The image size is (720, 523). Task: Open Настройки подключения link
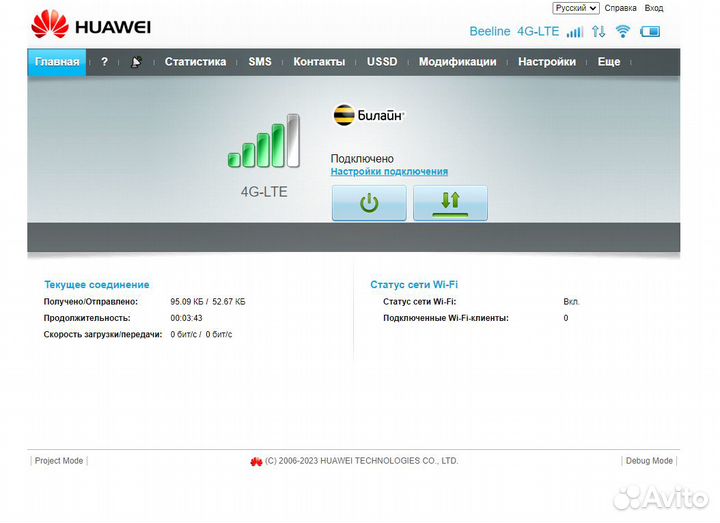pyautogui.click(x=389, y=171)
